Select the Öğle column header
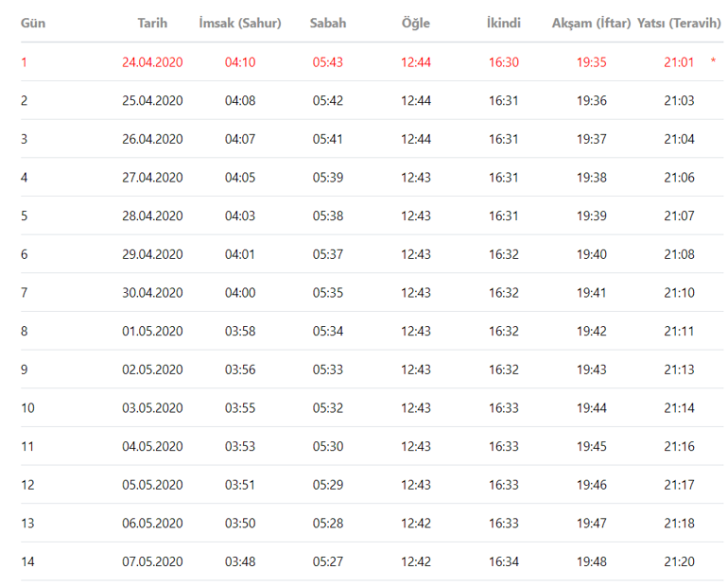Image resolution: width=728 pixels, height=585 pixels. [x=416, y=23]
